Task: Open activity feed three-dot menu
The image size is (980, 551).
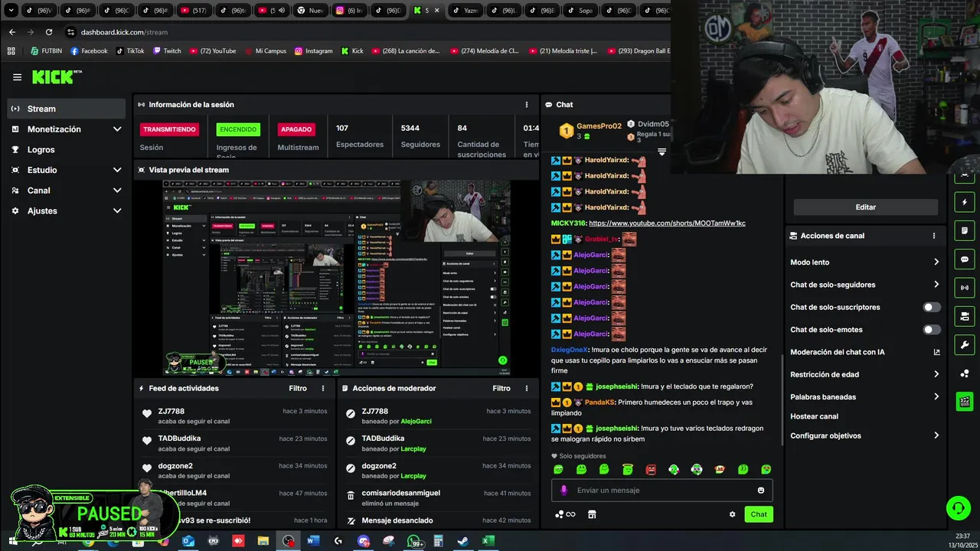Action: tap(323, 389)
